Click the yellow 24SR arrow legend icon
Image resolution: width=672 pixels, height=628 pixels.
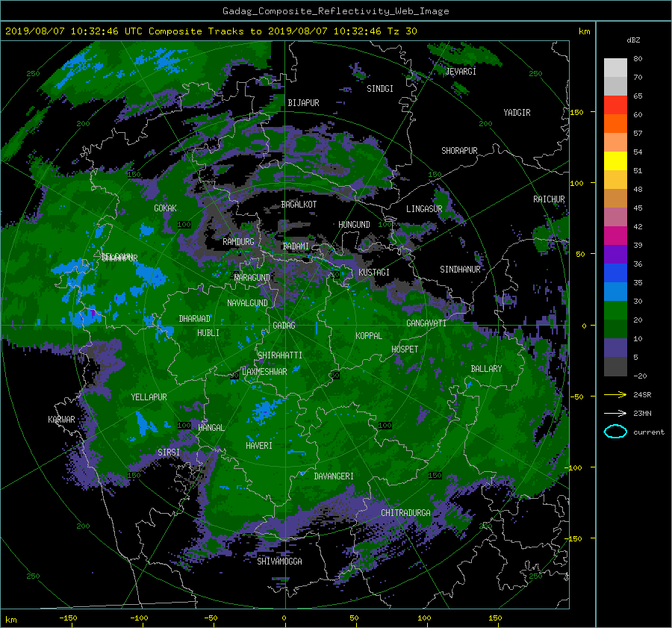[x=615, y=394]
